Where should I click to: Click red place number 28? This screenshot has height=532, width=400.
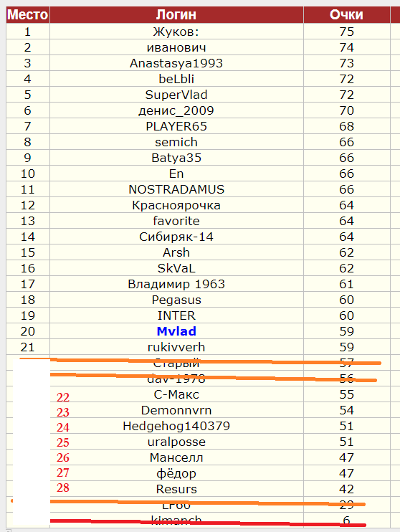[63, 488]
